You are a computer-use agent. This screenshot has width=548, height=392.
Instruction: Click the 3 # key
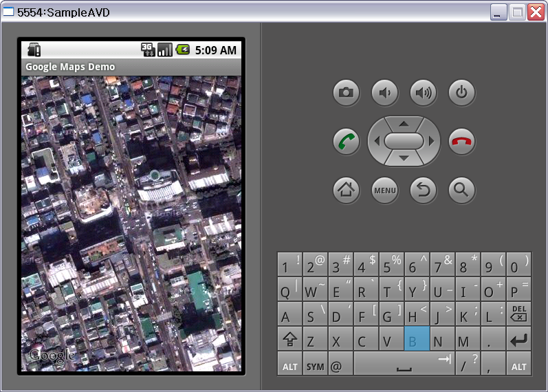coord(341,264)
